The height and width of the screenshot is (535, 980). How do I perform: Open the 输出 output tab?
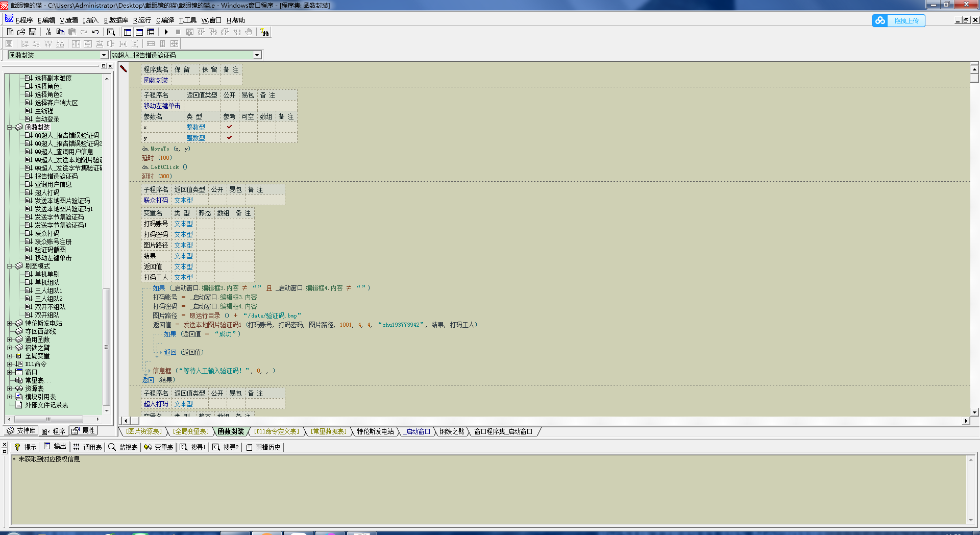(55, 447)
